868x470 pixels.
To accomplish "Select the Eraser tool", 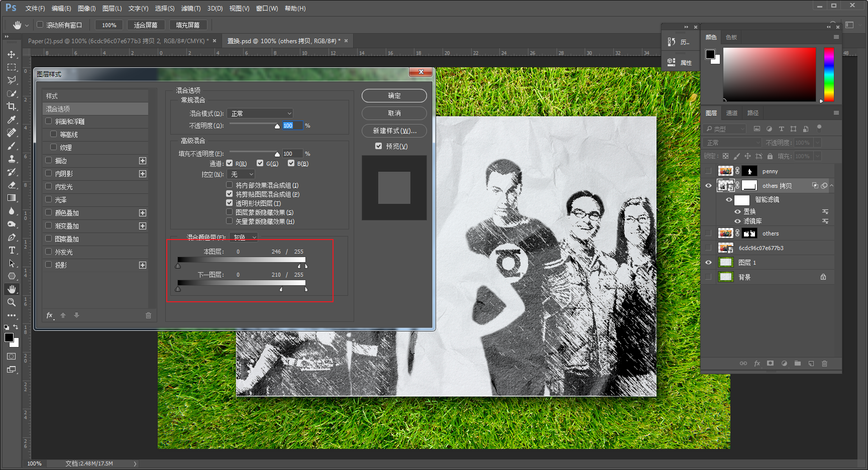I will pos(12,185).
